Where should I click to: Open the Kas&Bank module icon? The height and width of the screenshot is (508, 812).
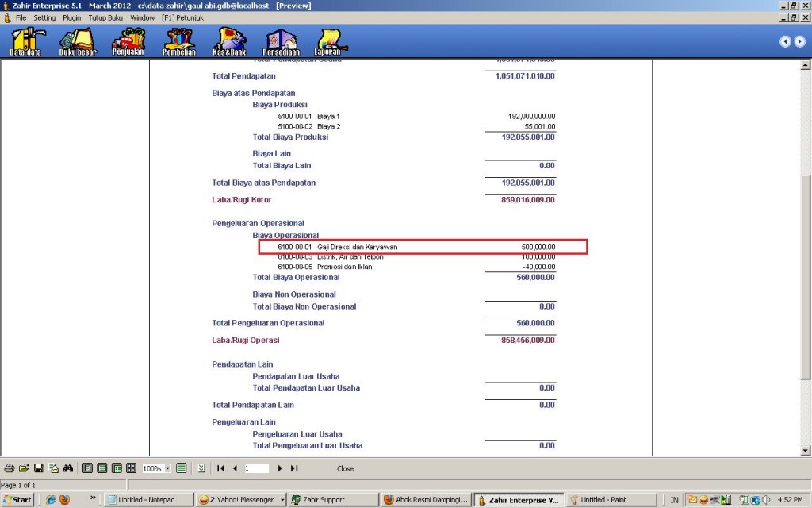click(229, 41)
